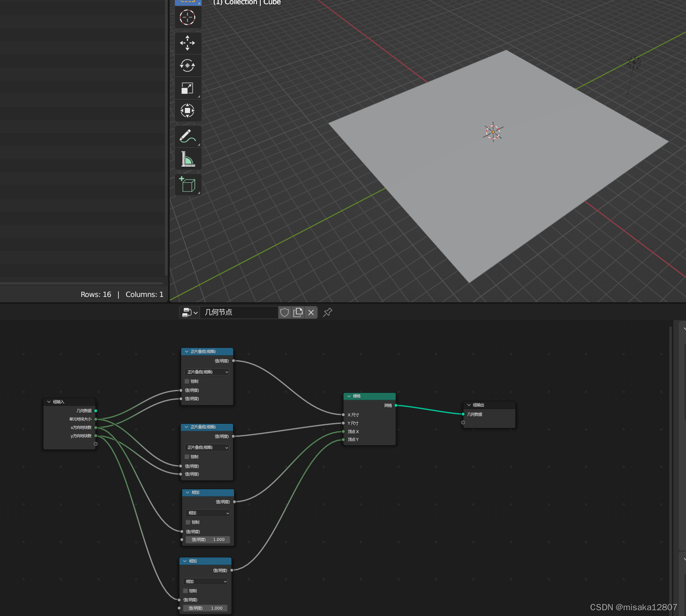This screenshot has width=686, height=616.
Task: Select the Rotate tool
Action: pos(187,65)
